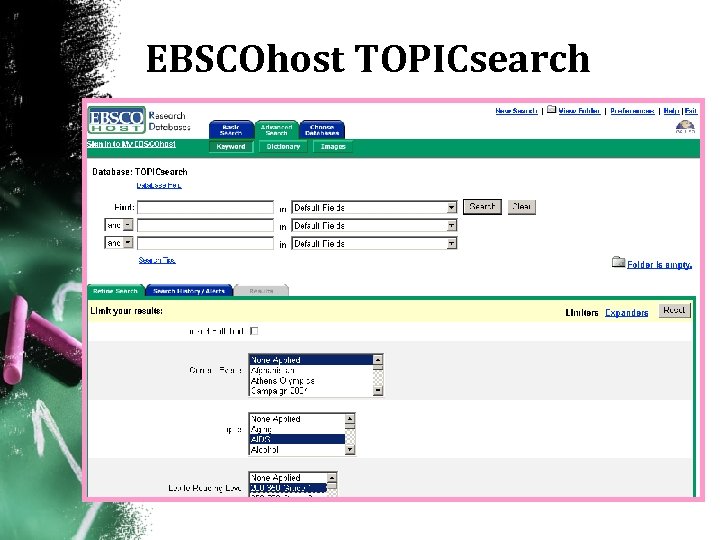This screenshot has height=540, width=720.
Task: Click the second search term input field
Action: (205, 225)
